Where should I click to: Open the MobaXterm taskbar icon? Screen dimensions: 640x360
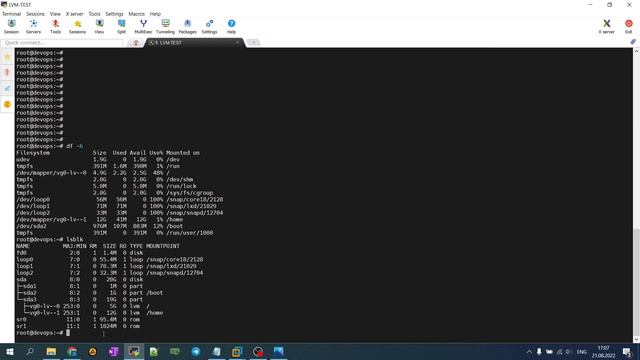pyautogui.click(x=134, y=351)
